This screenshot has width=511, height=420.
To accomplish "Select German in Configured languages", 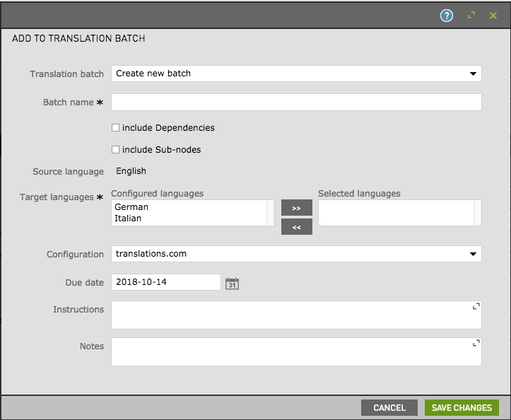I will click(x=131, y=207).
